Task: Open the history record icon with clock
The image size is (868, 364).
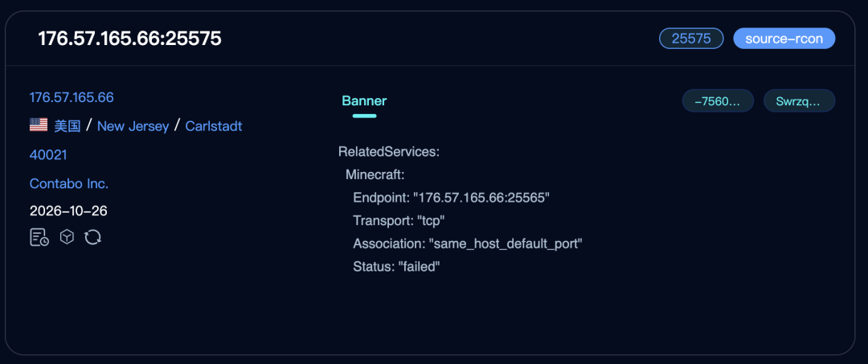Action: (39, 238)
